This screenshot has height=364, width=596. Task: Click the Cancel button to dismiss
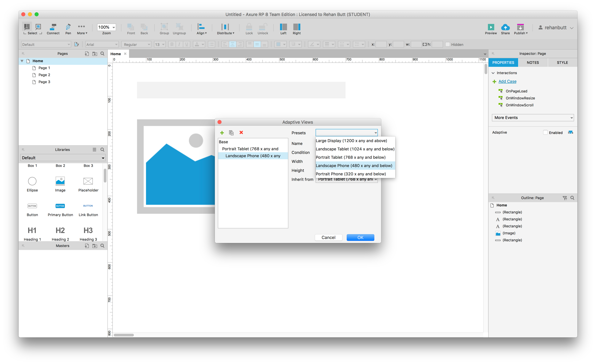coord(328,238)
